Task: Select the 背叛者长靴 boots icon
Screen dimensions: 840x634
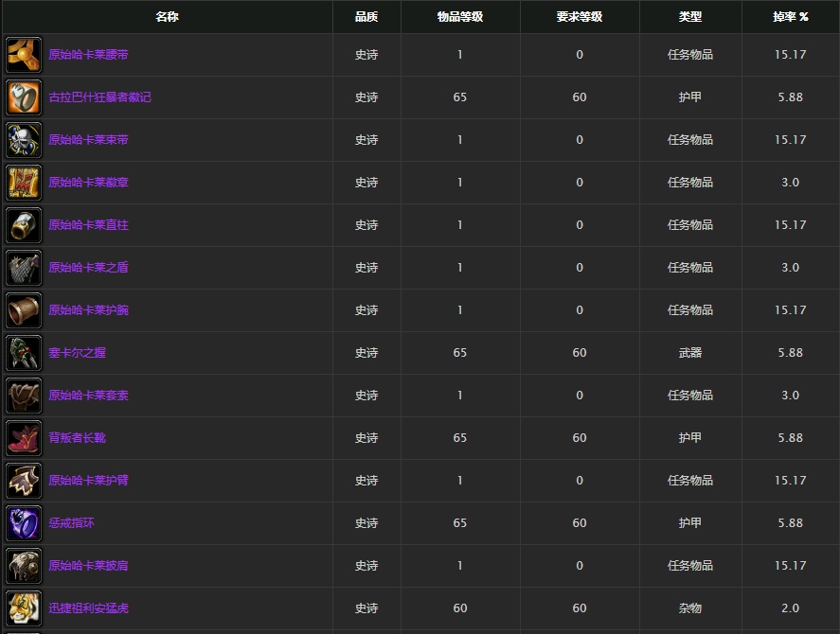Action: pos(24,438)
